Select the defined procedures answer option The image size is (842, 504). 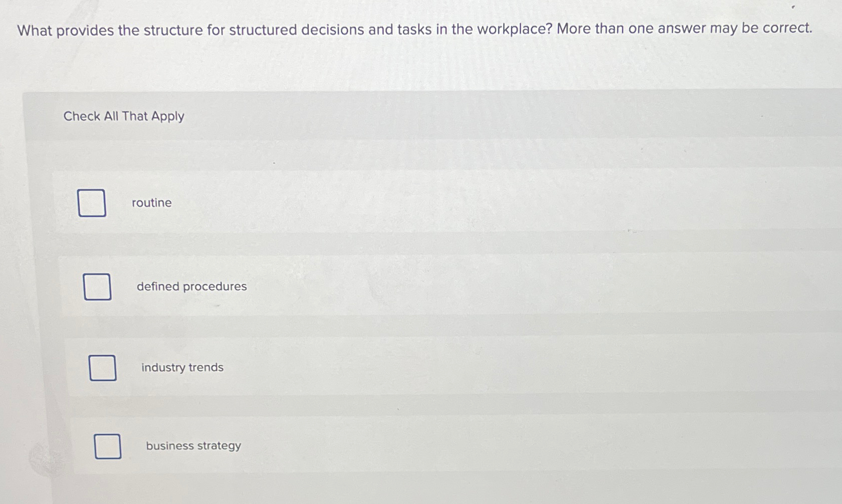click(97, 287)
